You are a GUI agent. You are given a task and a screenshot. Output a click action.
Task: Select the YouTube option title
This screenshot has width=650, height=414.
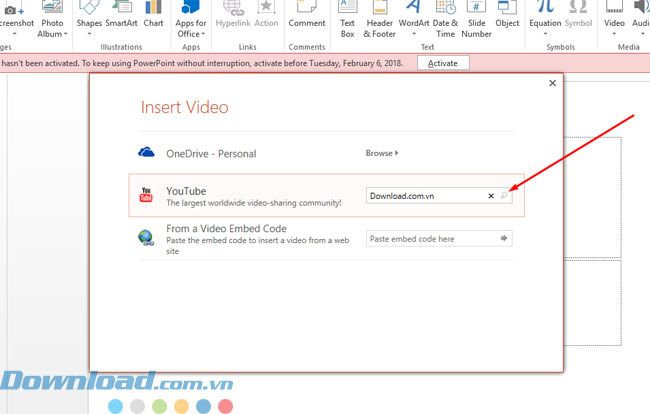(x=186, y=191)
